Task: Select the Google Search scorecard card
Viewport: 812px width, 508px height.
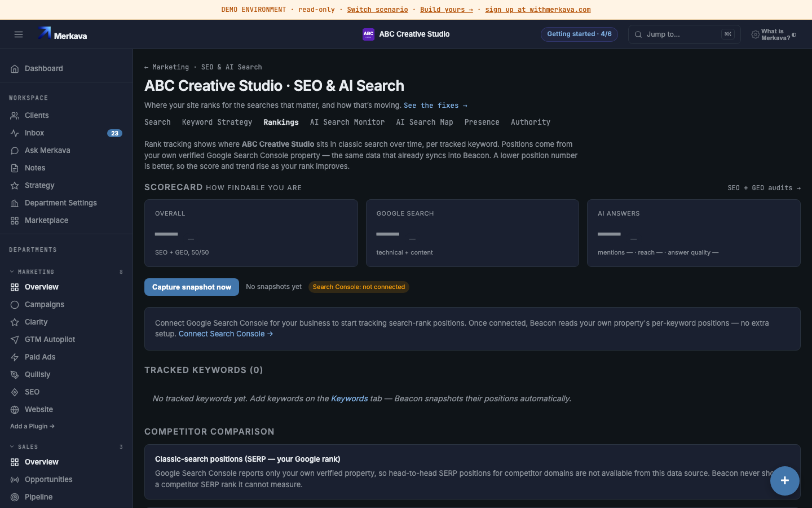Action: (x=473, y=233)
